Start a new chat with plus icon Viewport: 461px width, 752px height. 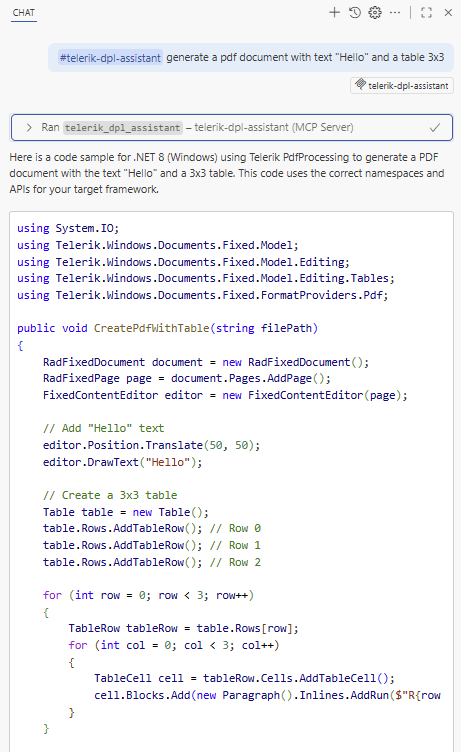[x=334, y=12]
